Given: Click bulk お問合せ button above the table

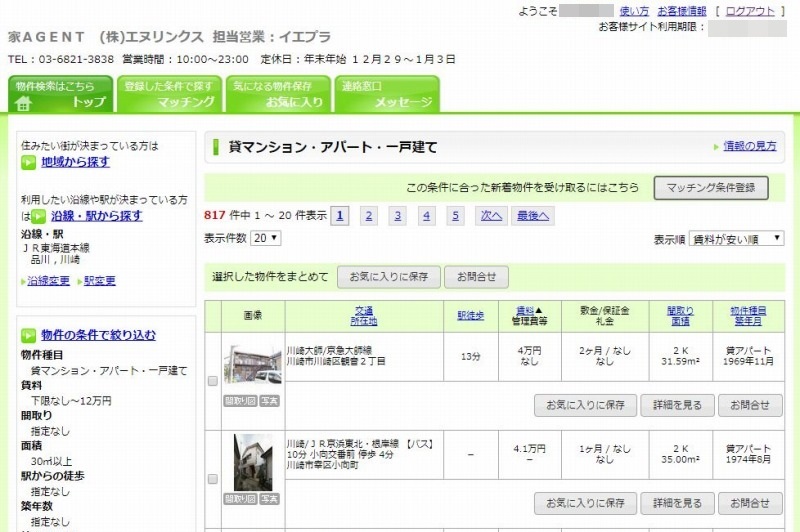Looking at the screenshot, I should pos(476,277).
